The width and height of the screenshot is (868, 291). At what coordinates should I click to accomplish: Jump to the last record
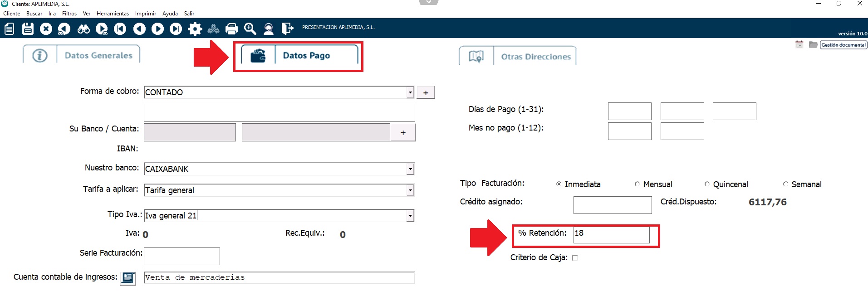176,29
